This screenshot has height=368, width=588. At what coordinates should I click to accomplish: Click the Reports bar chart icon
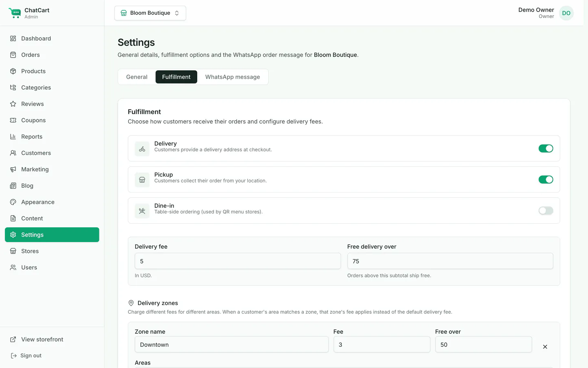coord(13,137)
